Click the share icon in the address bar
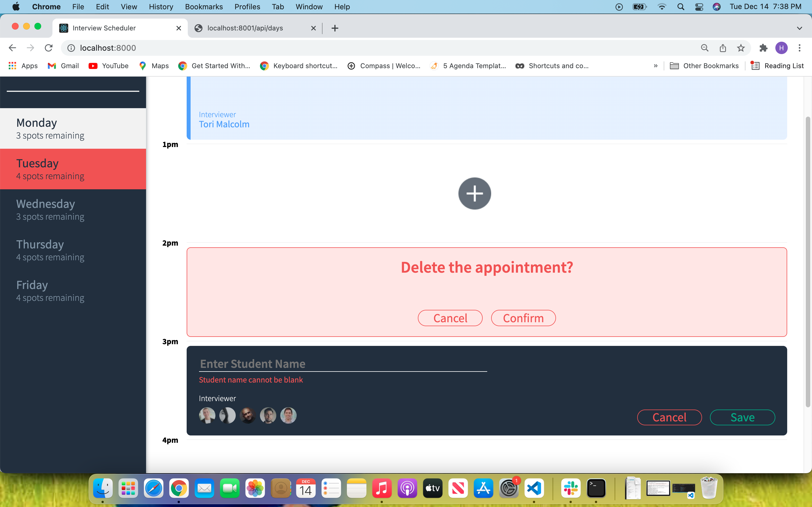This screenshot has width=812, height=507. (x=723, y=48)
